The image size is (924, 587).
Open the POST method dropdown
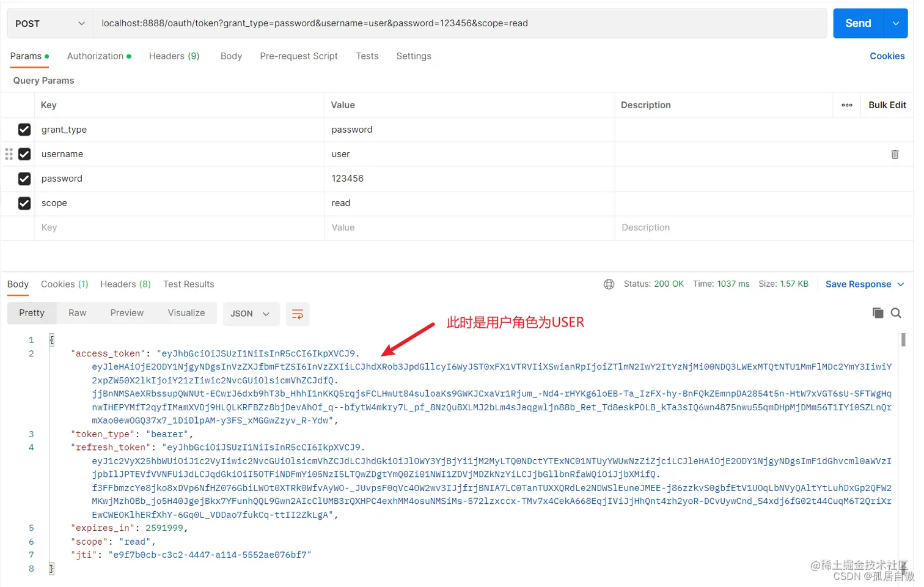click(x=50, y=23)
